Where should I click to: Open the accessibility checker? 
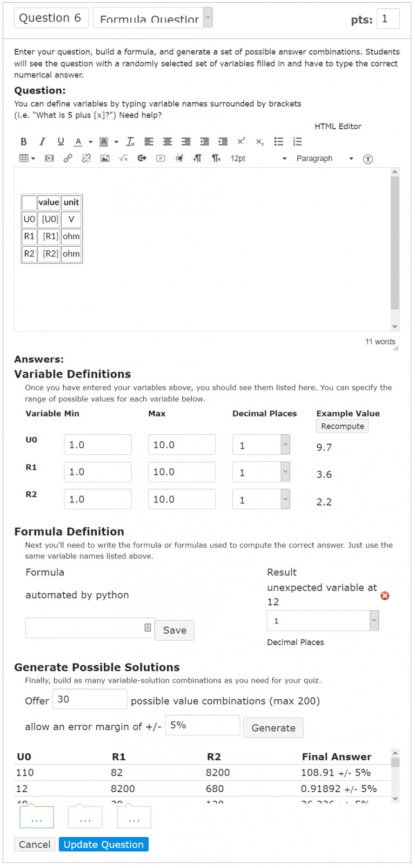(x=368, y=159)
